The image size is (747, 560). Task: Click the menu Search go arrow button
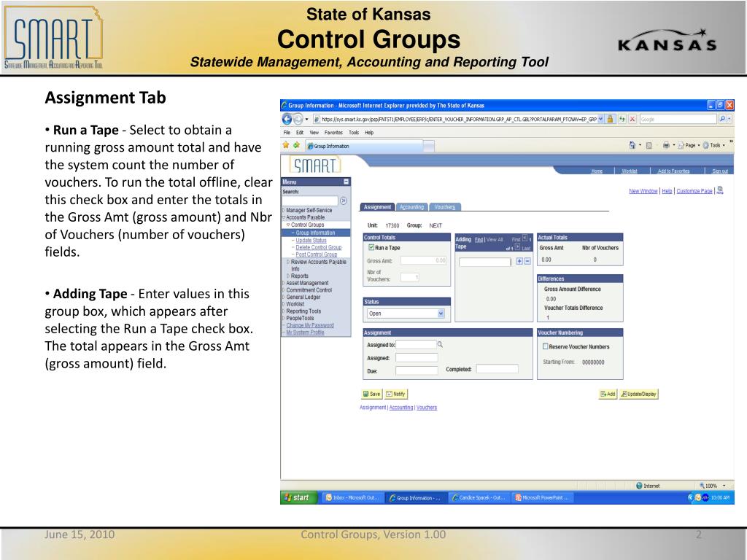pyautogui.click(x=343, y=201)
